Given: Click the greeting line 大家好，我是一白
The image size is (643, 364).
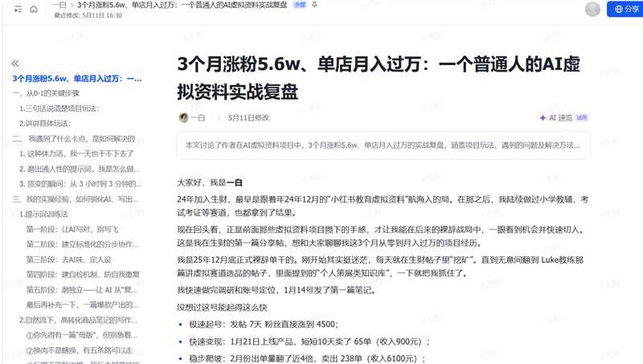Looking at the screenshot, I should pos(210,182).
